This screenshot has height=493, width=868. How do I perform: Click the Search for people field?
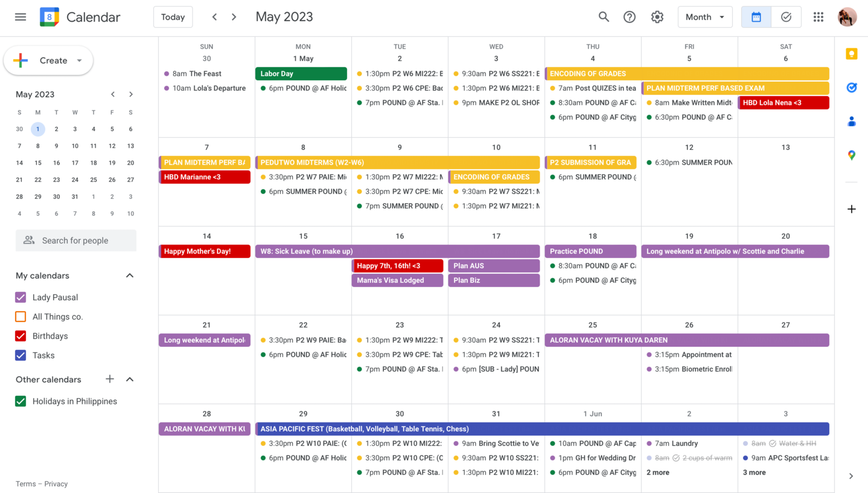tap(76, 240)
